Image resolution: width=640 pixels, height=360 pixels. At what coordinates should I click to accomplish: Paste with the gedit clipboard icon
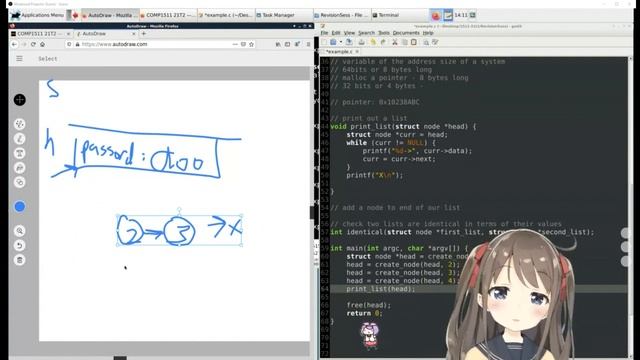tap(414, 42)
